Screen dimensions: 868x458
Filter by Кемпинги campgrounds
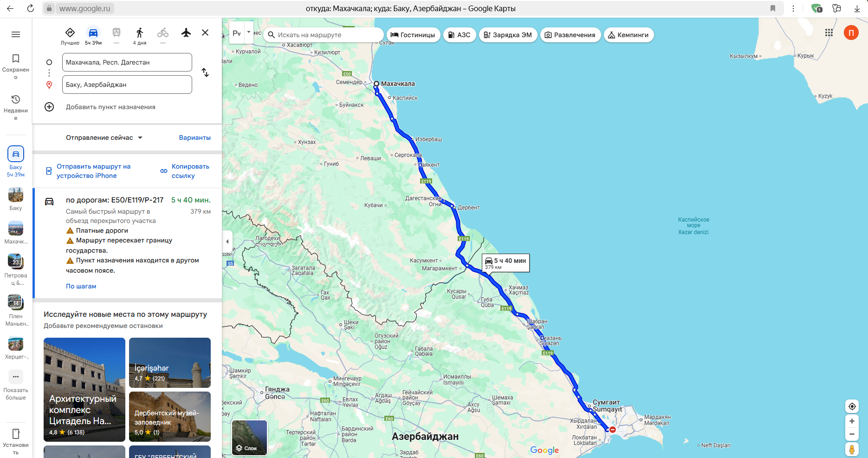(628, 35)
